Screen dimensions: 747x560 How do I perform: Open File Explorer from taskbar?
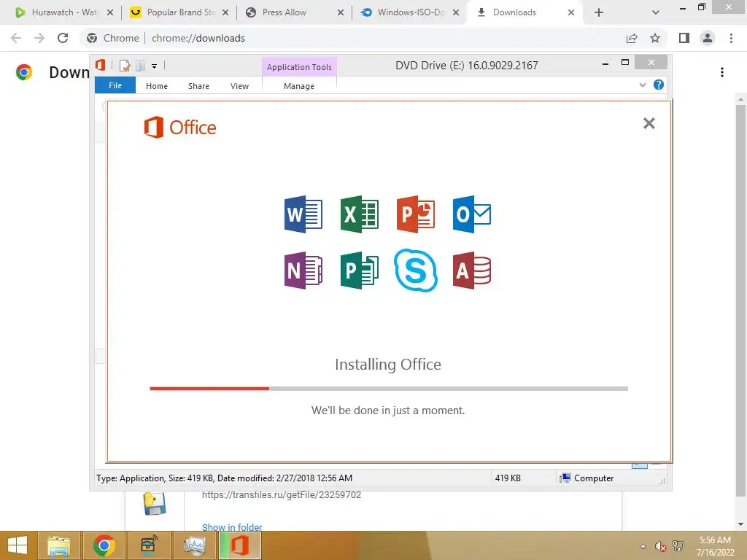pyautogui.click(x=59, y=545)
